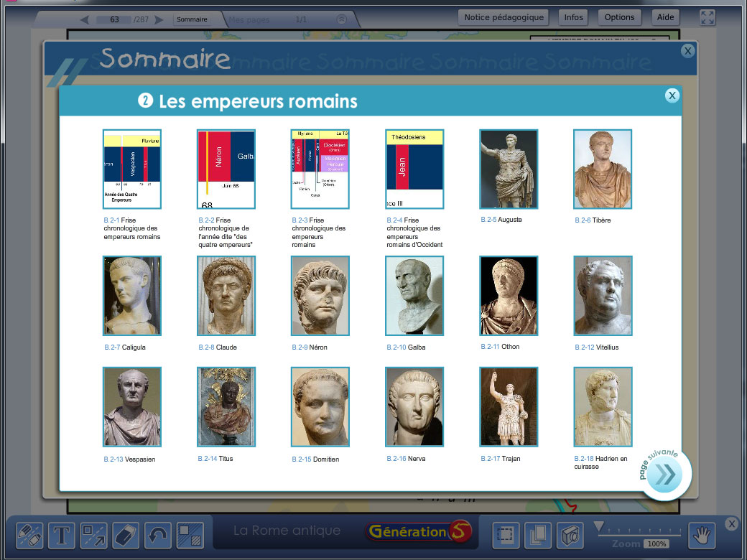Click the fullscreen icon at top right

coord(707,16)
